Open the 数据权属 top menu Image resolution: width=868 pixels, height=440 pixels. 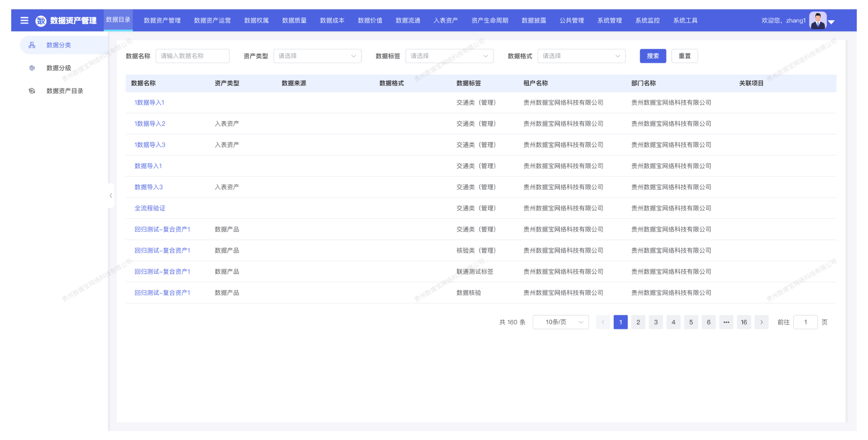click(x=257, y=21)
